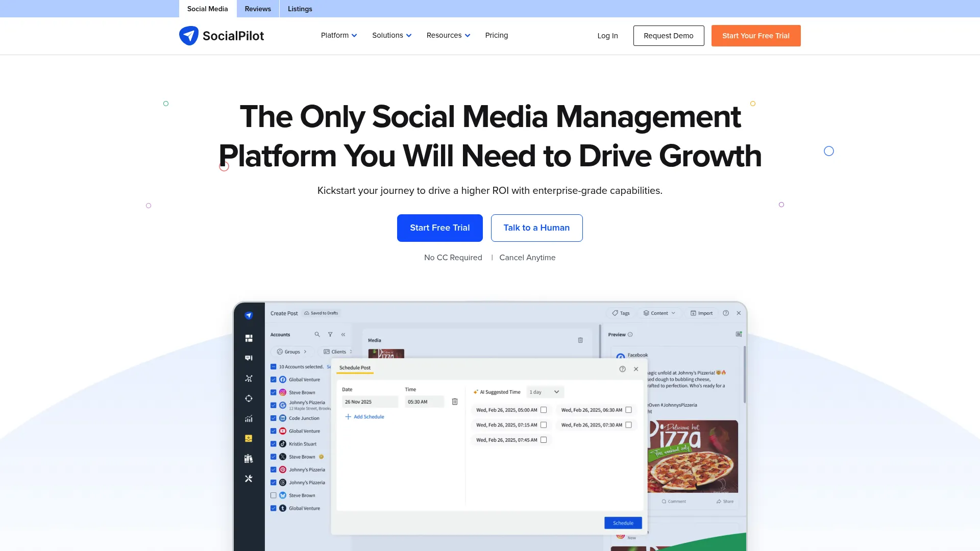The height and width of the screenshot is (551, 980).
Task: Check Wed, Feb 26, 2025, 06:30 AM slot
Action: click(629, 410)
